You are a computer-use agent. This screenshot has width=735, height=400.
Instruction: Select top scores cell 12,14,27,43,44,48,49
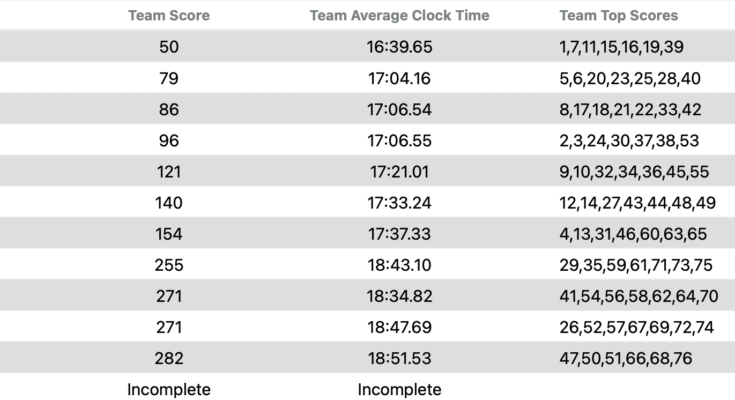click(637, 202)
